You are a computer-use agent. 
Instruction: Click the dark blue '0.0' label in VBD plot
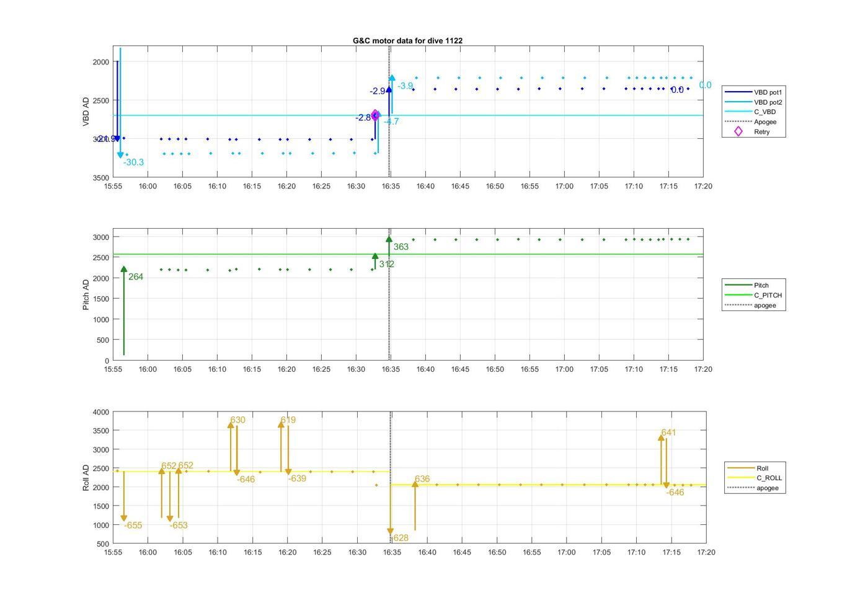point(677,90)
